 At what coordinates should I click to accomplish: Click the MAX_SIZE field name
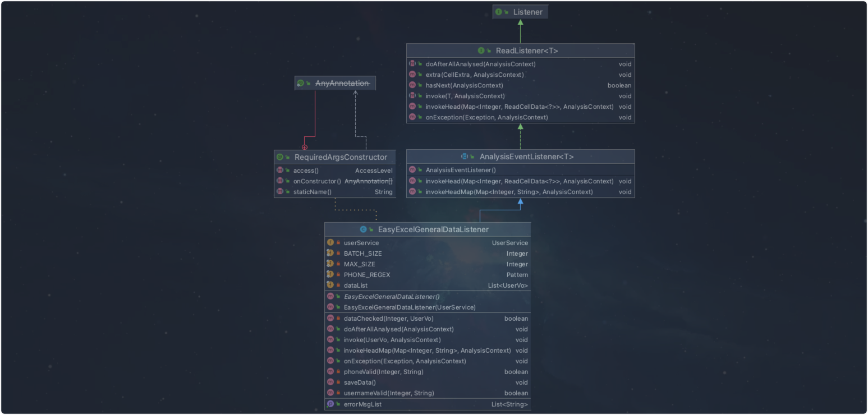pyautogui.click(x=360, y=264)
